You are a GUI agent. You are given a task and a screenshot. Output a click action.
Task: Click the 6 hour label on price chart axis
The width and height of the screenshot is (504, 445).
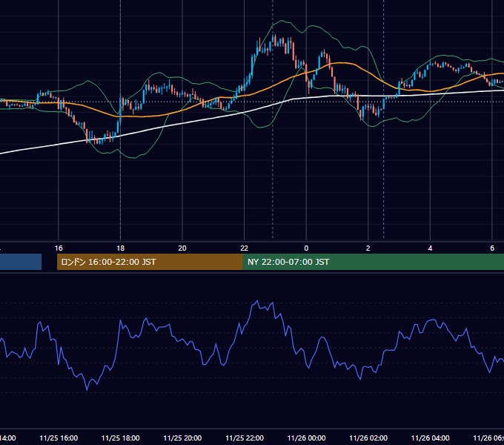pos(492,248)
